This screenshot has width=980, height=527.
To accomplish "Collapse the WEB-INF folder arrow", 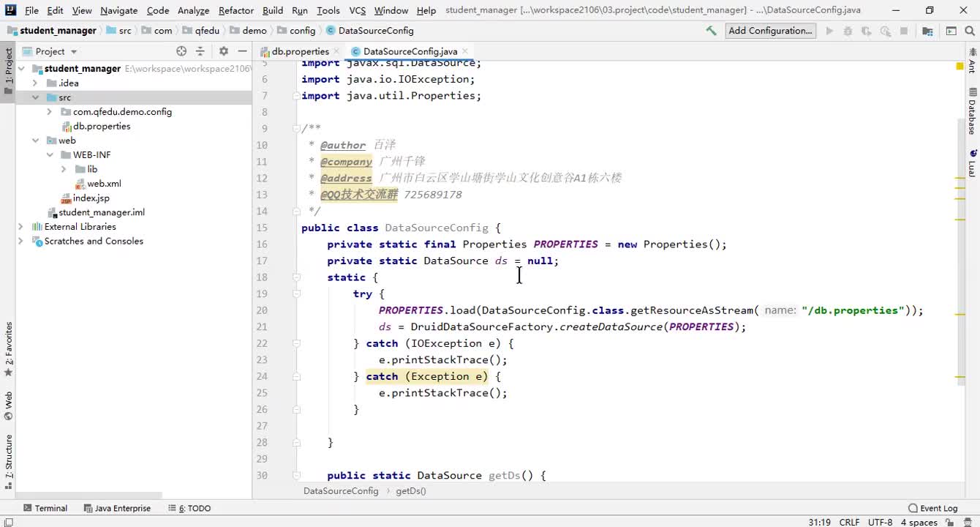I will 49,155.
